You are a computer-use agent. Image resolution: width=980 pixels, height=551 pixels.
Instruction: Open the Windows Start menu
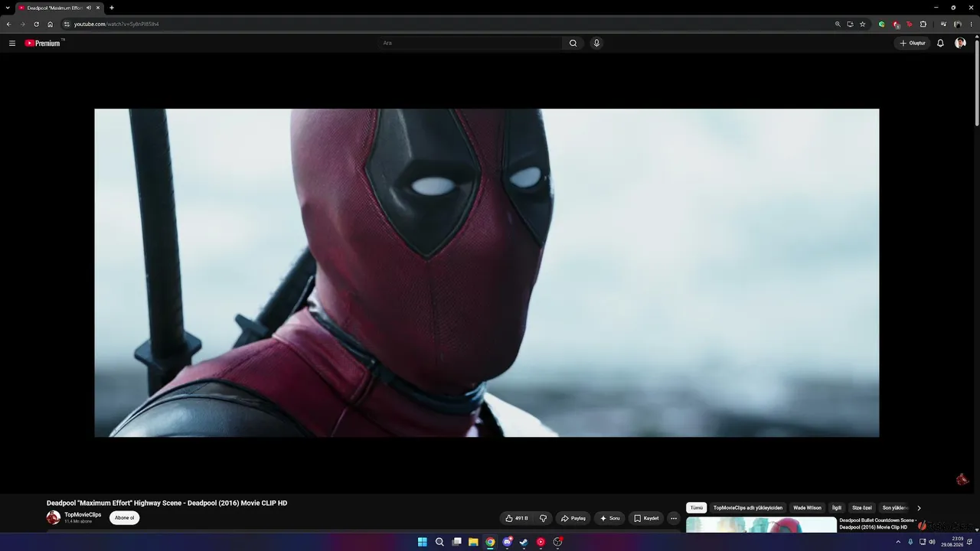pos(423,542)
